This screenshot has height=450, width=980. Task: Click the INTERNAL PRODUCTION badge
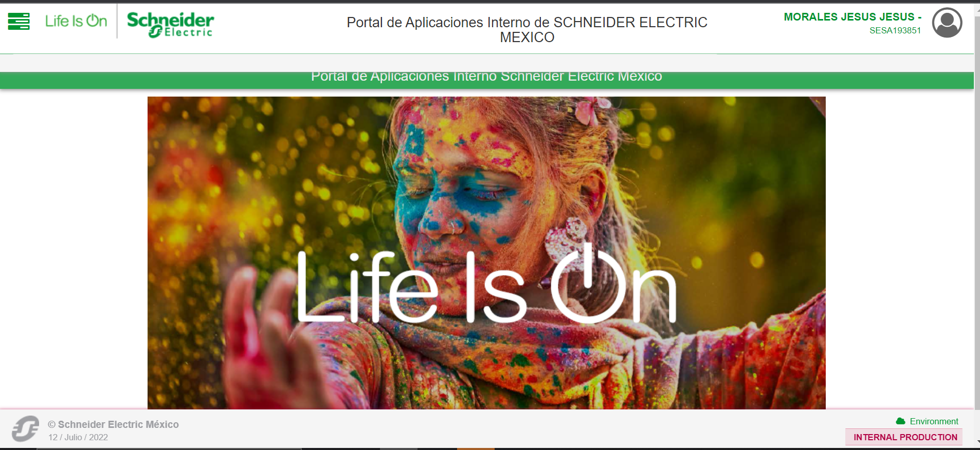coord(904,437)
